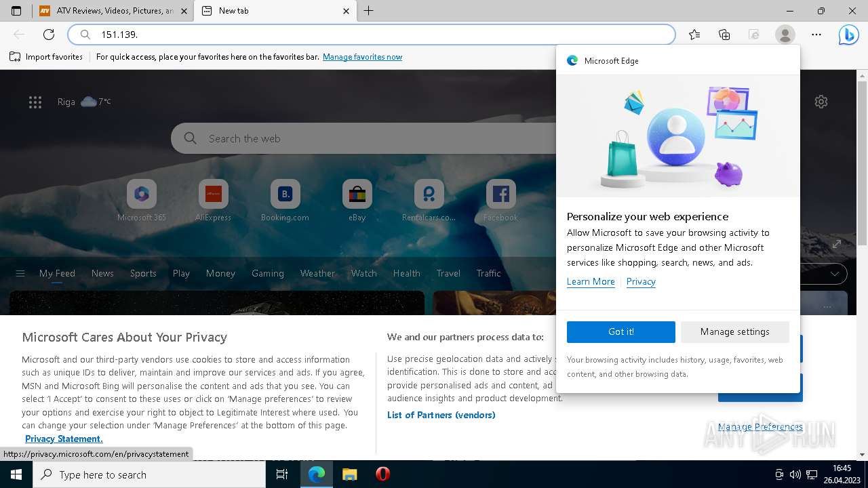868x488 pixels.
Task: Open the Privacy link in Edge popup
Action: [x=641, y=281]
